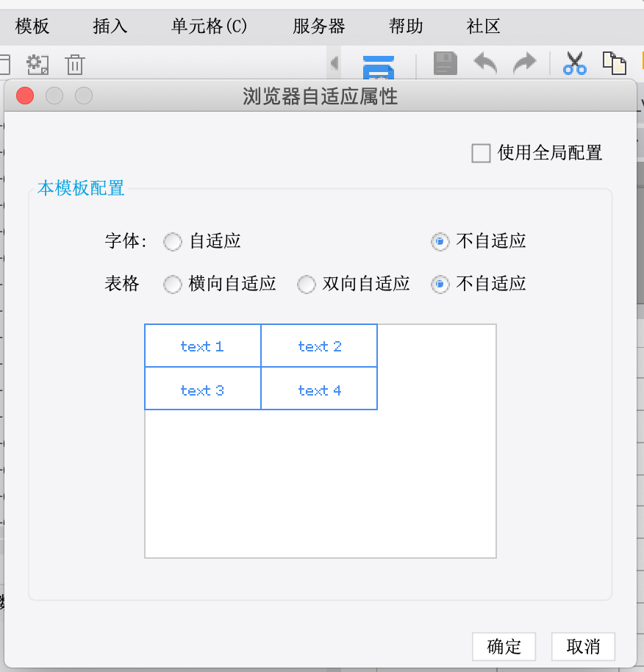Click the 本模板配置 group title
Screen dimensions: 644x672
coord(81,188)
